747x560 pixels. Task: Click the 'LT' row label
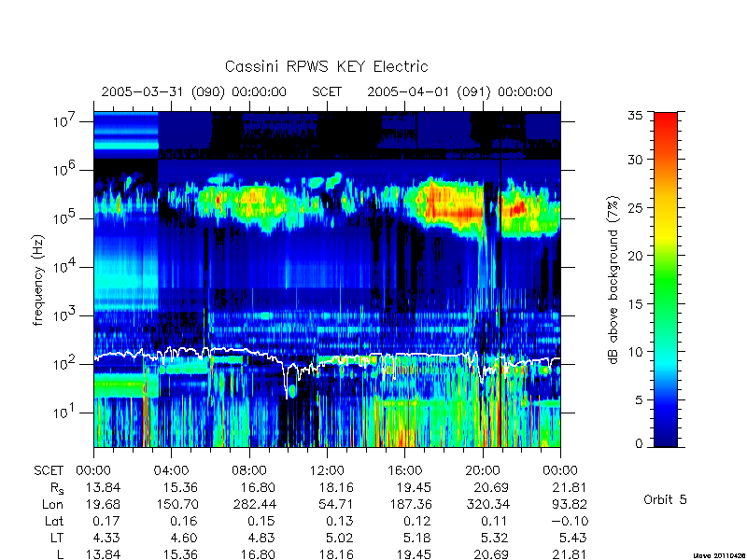[56, 538]
